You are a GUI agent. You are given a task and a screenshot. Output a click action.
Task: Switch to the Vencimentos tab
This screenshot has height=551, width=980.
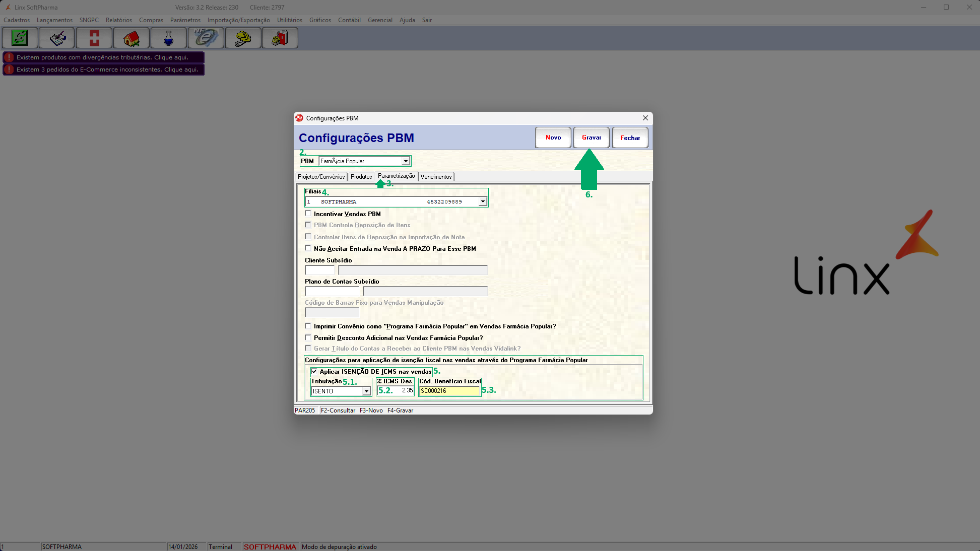tap(436, 177)
